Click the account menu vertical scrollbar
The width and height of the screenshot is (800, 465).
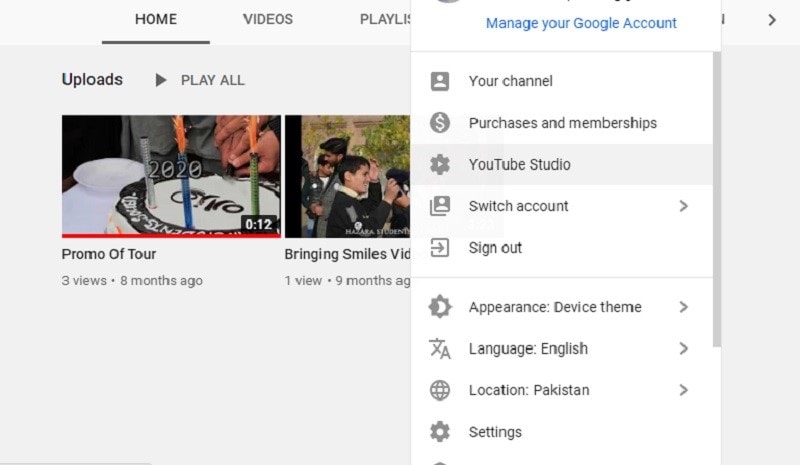click(717, 199)
